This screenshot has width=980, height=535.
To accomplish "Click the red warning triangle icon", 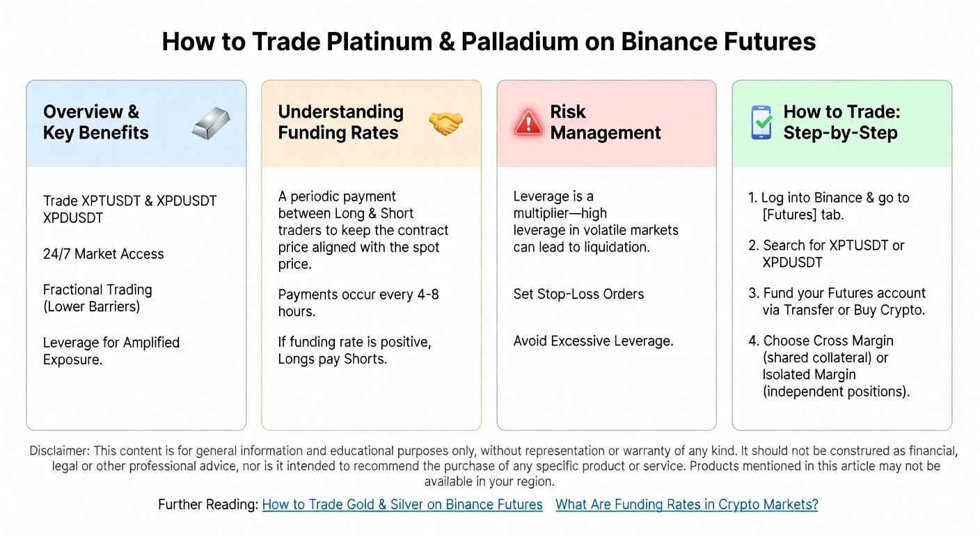I will [x=528, y=123].
